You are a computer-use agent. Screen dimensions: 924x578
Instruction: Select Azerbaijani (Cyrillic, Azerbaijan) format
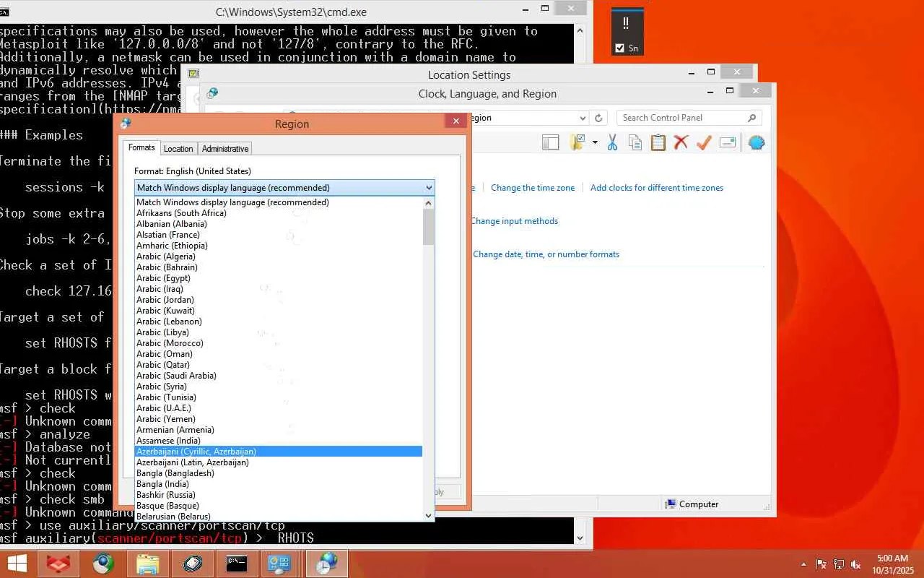pos(279,452)
